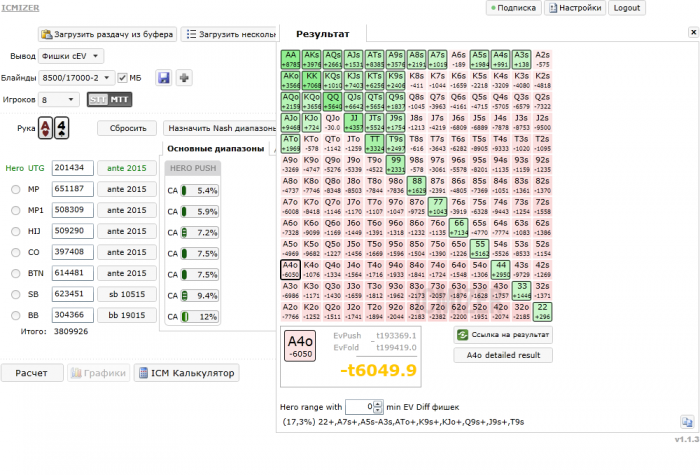Close the result panel with the X

(x=693, y=32)
